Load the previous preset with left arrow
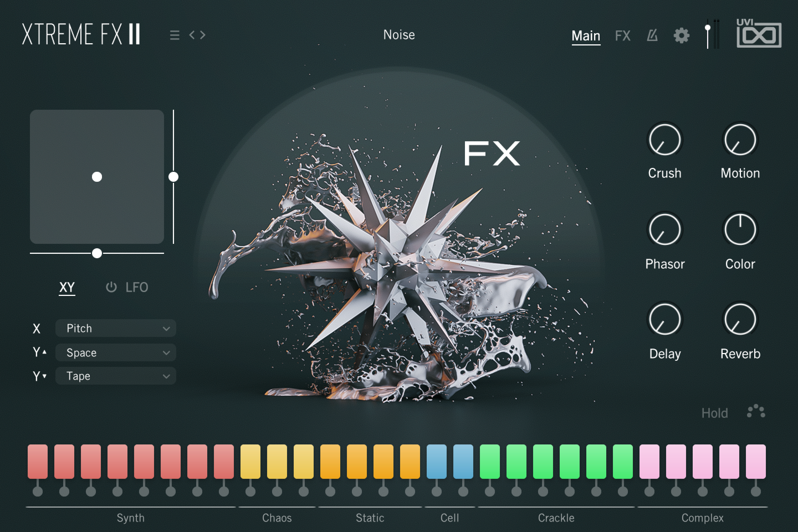Screen dimensions: 798x532 (192, 35)
